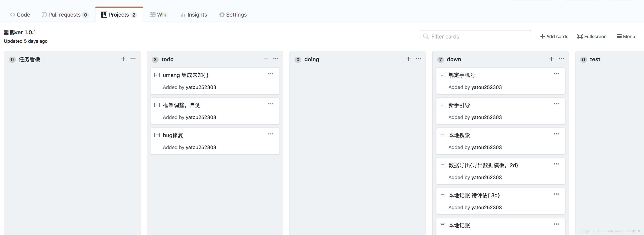The image size is (644, 235).
Task: Open the Settings tab
Action: [x=233, y=15]
